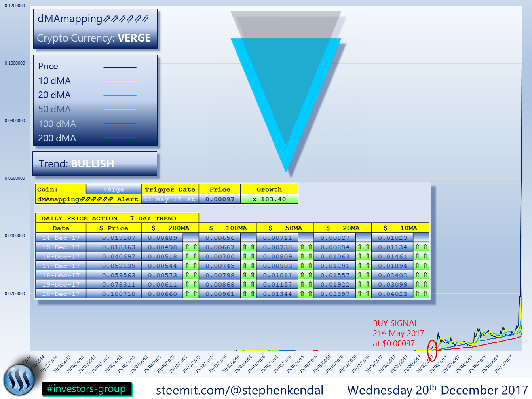Click 'Crypto Currency: VERGE' heading
The width and height of the screenshot is (532, 399).
[x=94, y=38]
